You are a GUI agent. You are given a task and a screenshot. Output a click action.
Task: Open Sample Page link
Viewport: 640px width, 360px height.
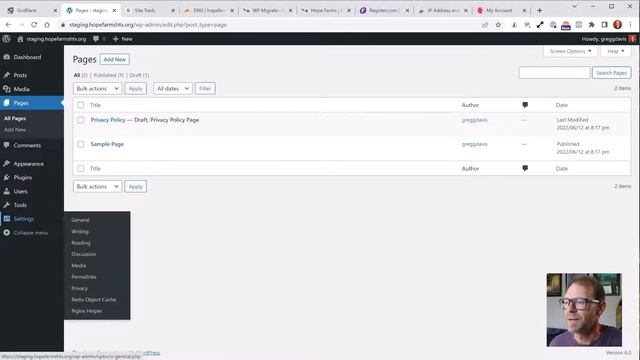(107, 144)
